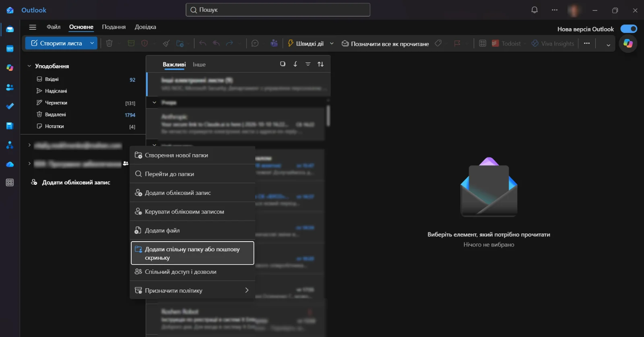Screen dimensions: 644x337
Task: Open the To Do checkmark app
Action: (x=10, y=106)
